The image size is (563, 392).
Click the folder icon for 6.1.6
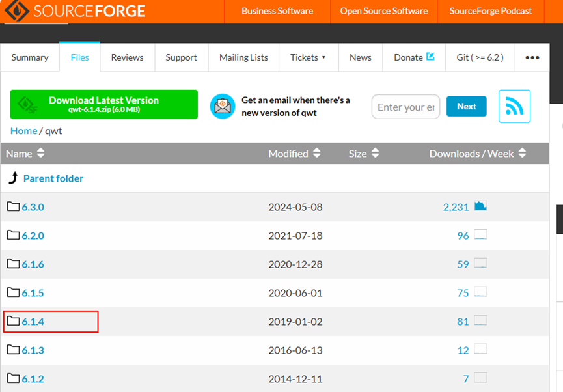coord(13,264)
